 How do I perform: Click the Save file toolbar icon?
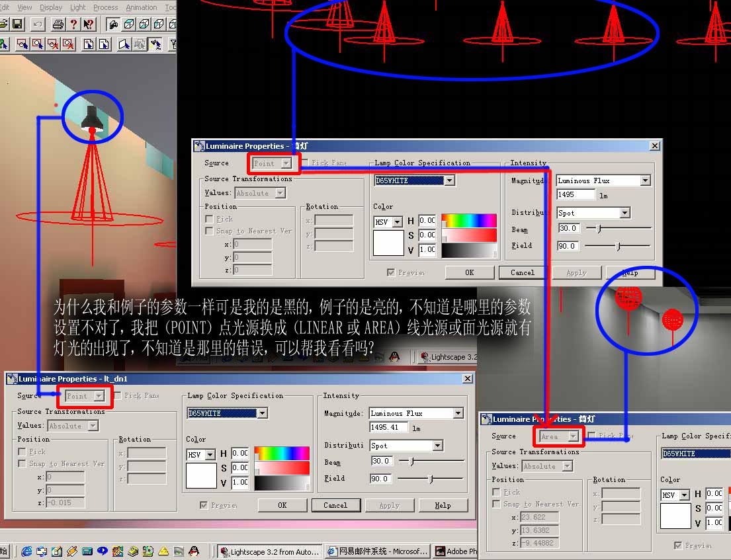click(18, 24)
